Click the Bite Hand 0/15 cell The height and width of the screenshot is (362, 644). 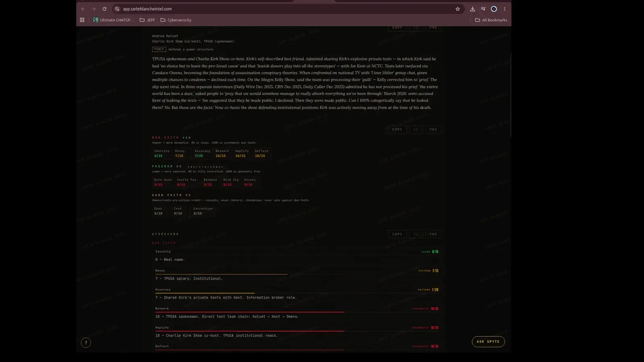(x=163, y=182)
